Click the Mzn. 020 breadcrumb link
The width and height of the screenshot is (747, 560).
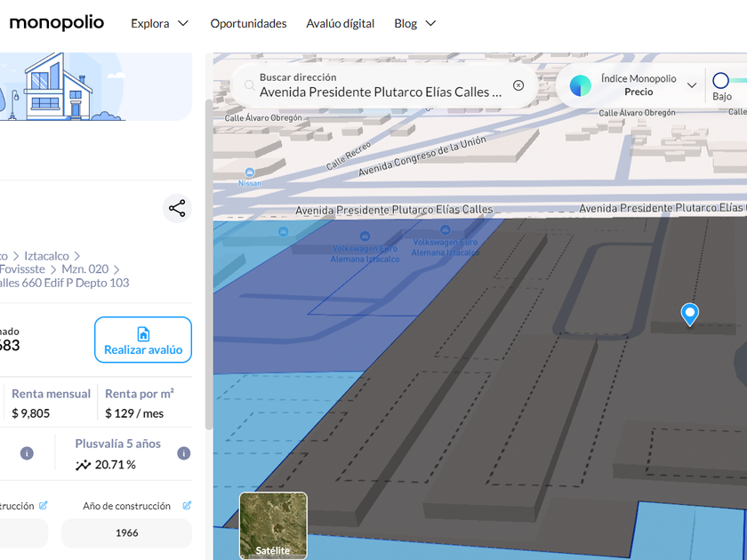tap(84, 269)
